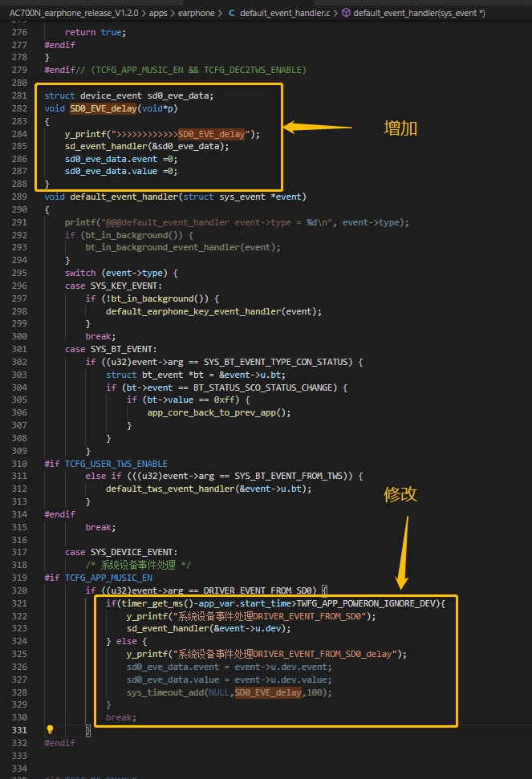Click 'struct device_event sd0_eve_data;' declaration
This screenshot has height=779, width=532.
coord(128,95)
